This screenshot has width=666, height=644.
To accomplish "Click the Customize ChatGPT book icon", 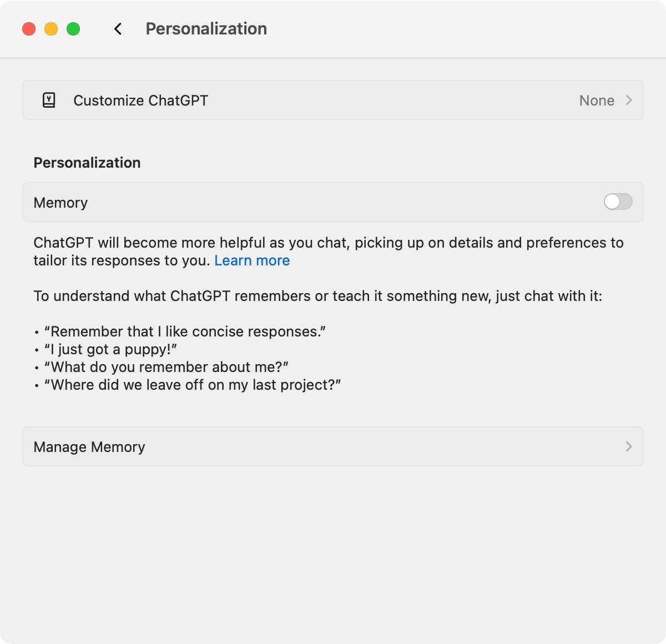I will point(49,100).
